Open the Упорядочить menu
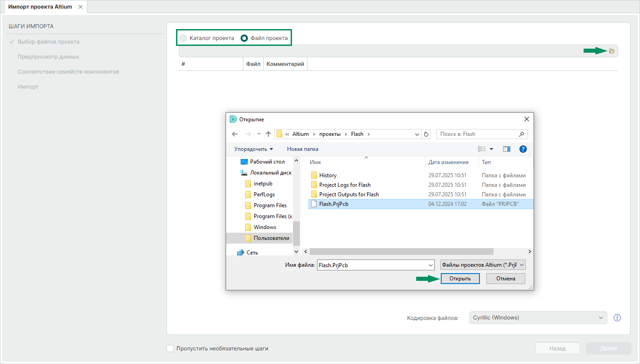The image size is (640, 364). (x=253, y=149)
